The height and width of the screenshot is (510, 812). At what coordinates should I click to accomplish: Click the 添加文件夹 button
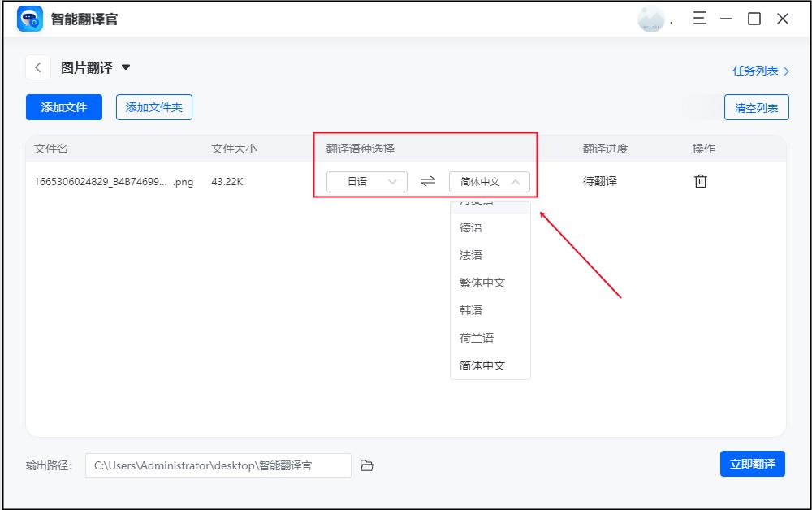[153, 106]
